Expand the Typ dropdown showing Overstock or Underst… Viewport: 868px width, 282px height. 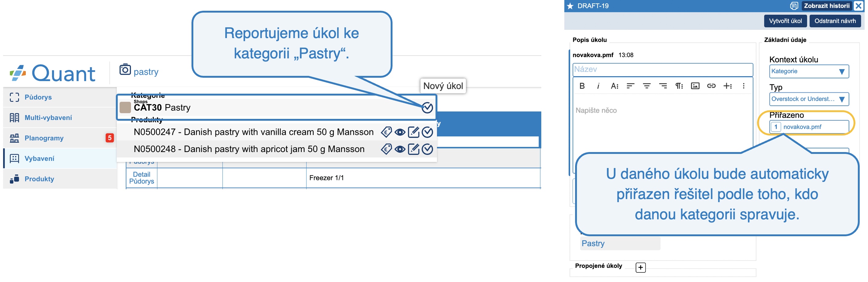coord(808,99)
